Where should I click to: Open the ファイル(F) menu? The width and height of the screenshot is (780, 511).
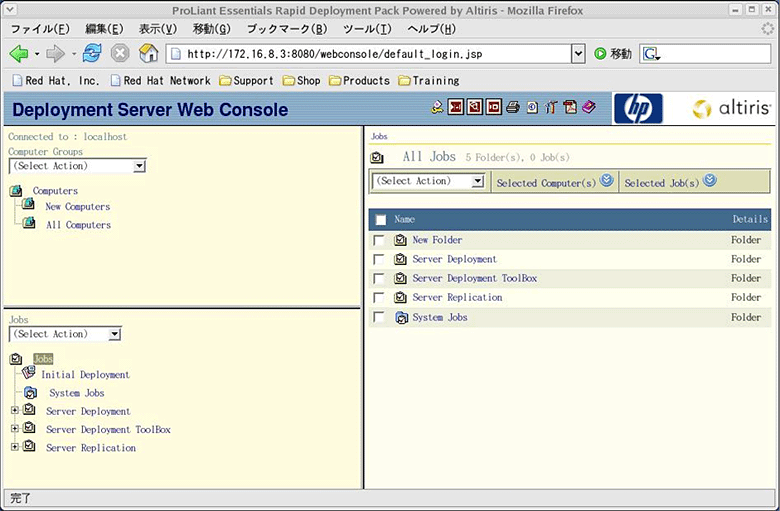40,29
